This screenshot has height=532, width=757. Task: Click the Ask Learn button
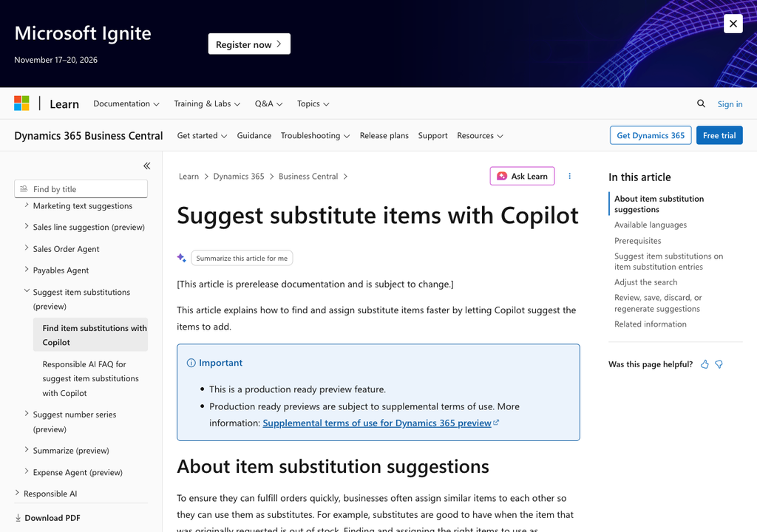pos(523,176)
